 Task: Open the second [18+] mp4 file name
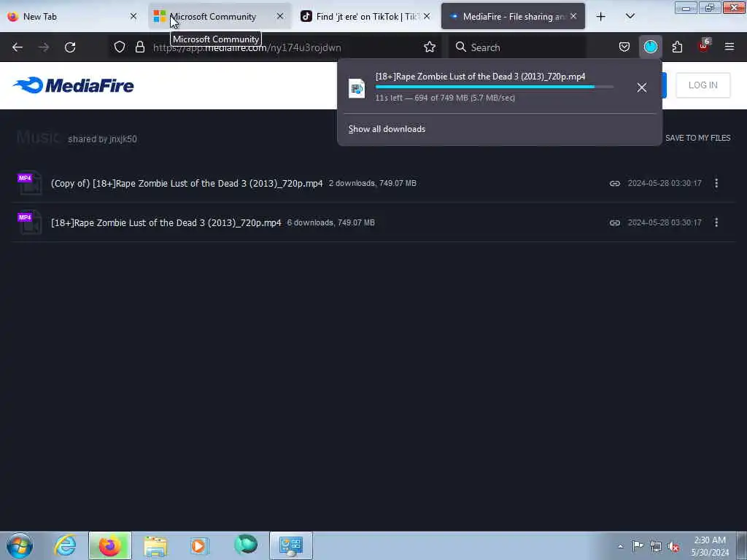tap(166, 223)
